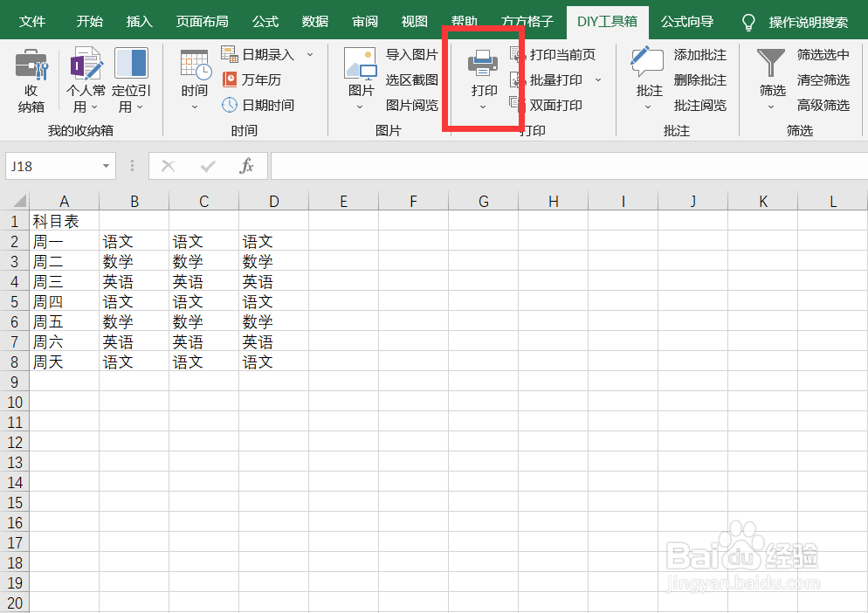Screen dimensions: 868x613
Task: Switch to the 页面布局 tab
Action: coord(202,22)
